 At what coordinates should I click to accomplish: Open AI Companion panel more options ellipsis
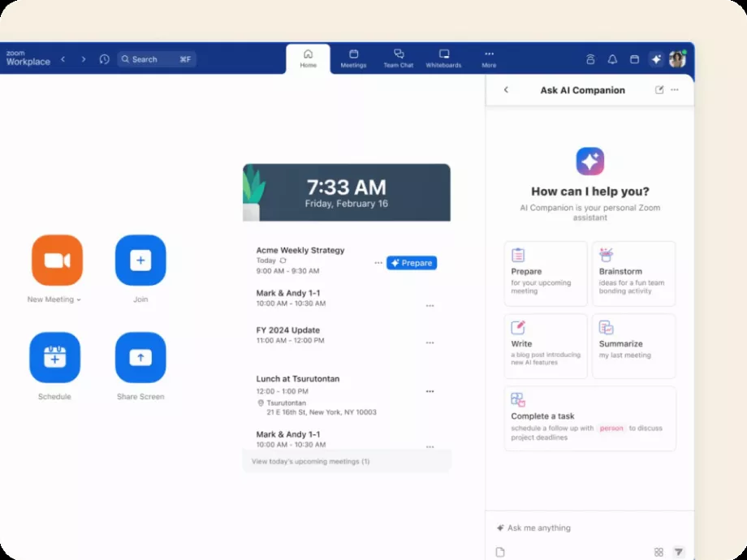675,89
